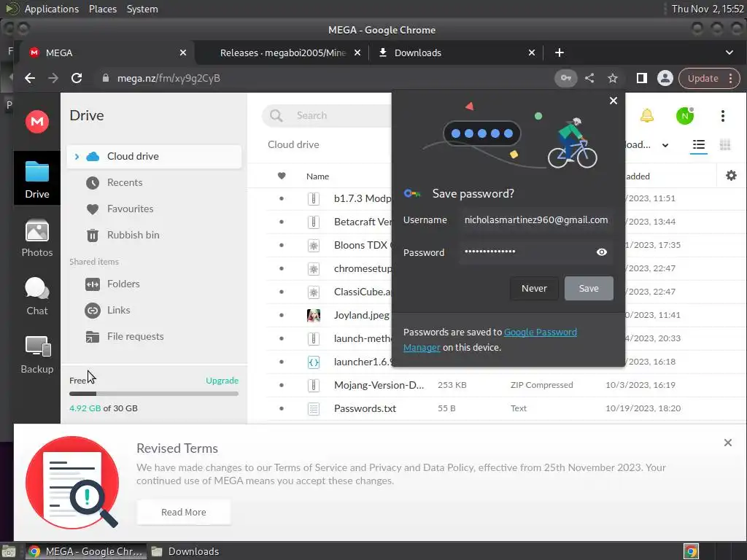Open Favourites in the Drive panel
The width and height of the screenshot is (747, 560).
click(130, 209)
